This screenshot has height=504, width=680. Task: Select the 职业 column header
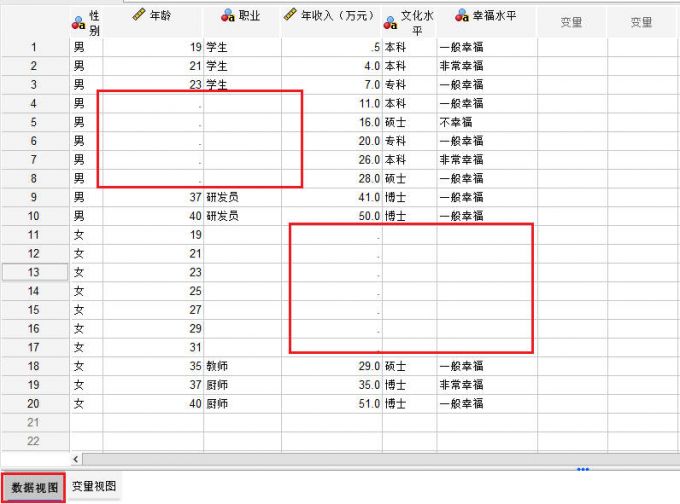click(x=242, y=20)
